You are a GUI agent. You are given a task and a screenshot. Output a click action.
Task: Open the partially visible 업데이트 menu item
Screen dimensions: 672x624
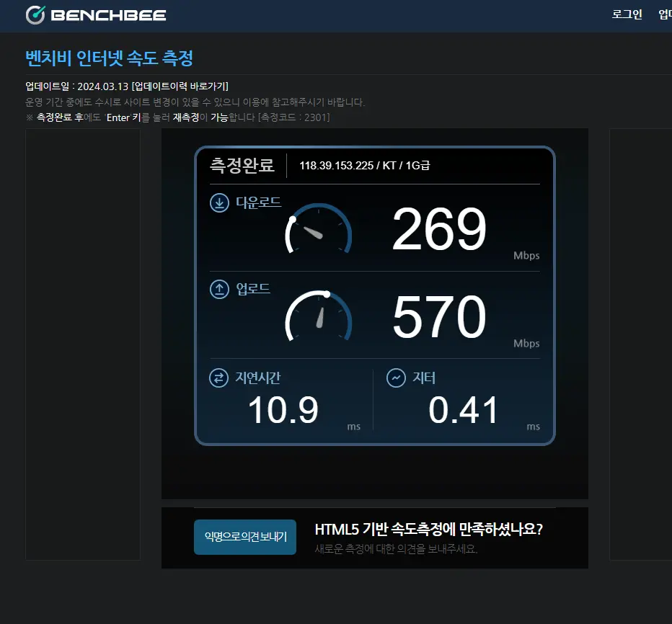coord(665,14)
